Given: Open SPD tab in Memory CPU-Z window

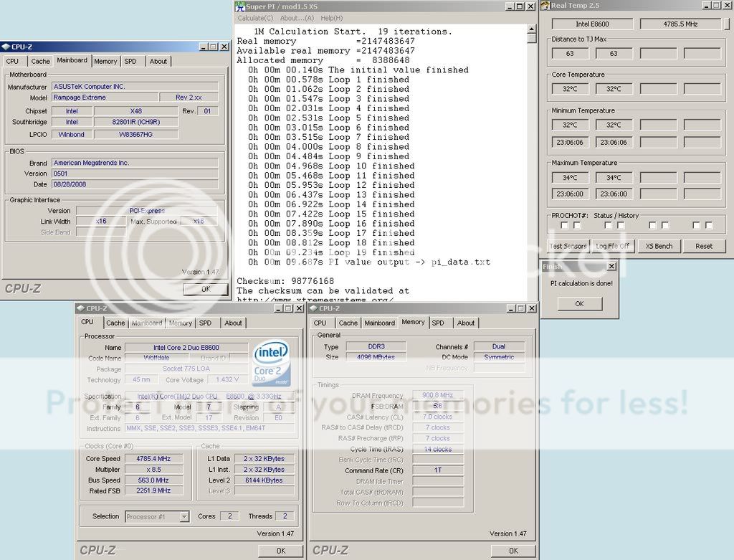Looking at the screenshot, I should 438,323.
